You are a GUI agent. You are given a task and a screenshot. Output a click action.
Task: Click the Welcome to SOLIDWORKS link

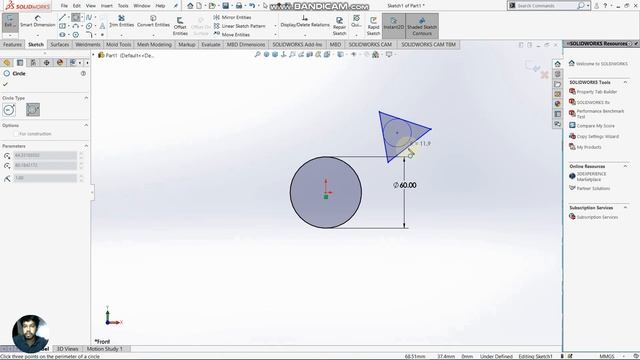pyautogui.click(x=602, y=64)
